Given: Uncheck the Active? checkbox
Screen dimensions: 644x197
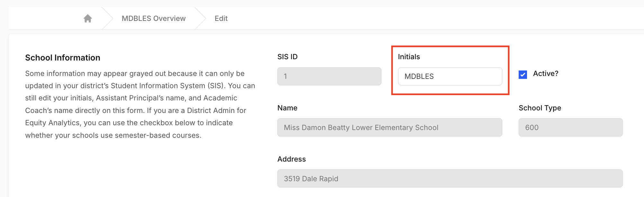Looking at the screenshot, I should (x=523, y=75).
